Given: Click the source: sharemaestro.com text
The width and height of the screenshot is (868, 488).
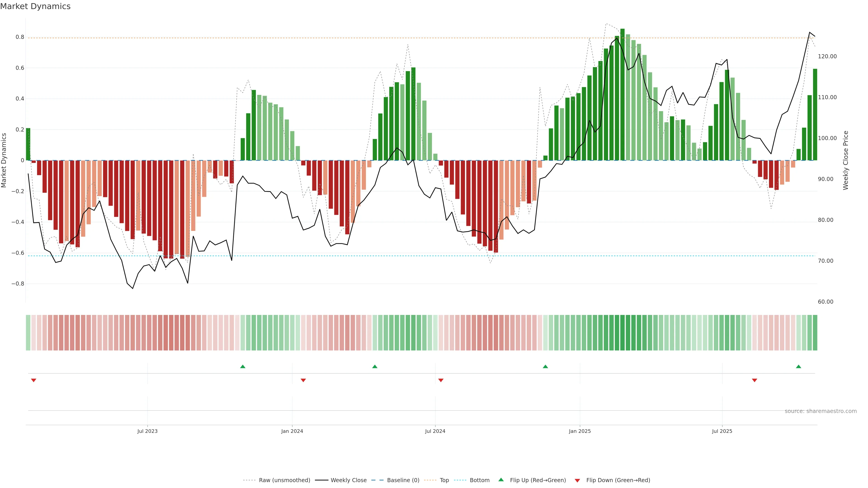Looking at the screenshot, I should 821,411.
